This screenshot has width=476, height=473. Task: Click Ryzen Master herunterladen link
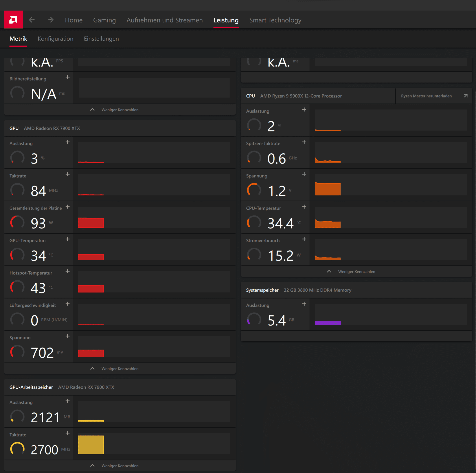coord(426,96)
